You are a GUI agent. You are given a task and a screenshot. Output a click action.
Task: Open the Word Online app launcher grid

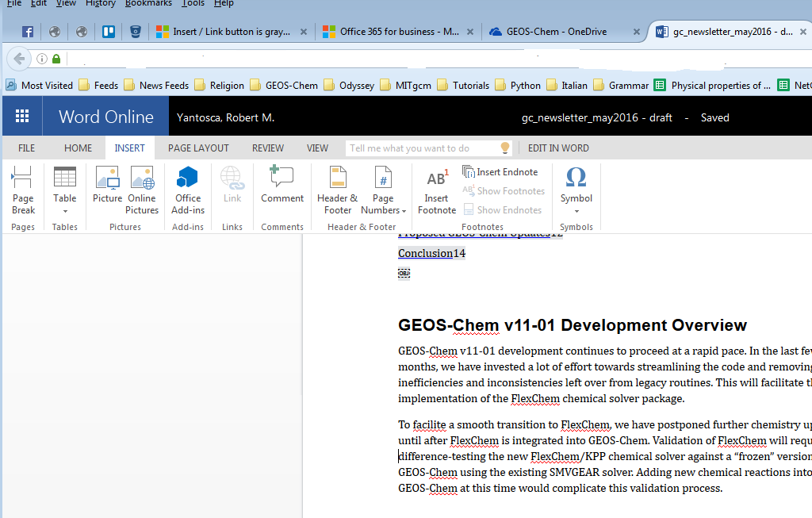coord(22,117)
